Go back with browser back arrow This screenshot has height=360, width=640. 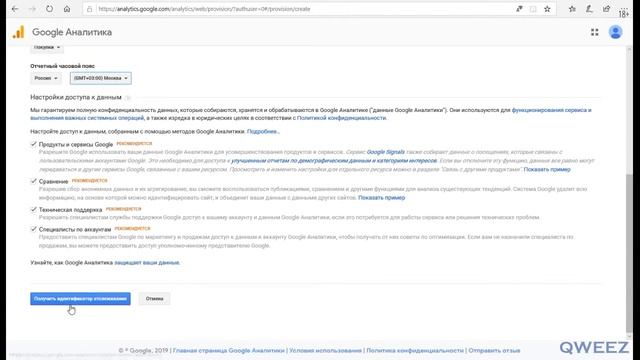click(x=15, y=9)
